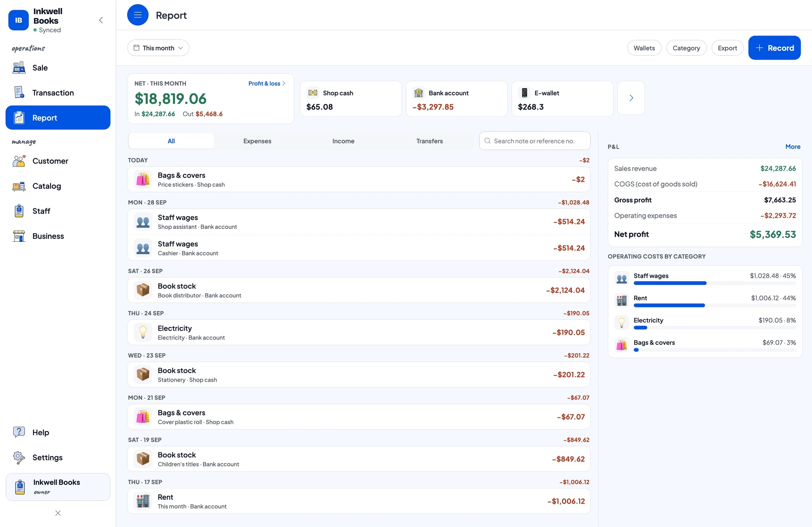Open the Transaction document icon
The image size is (812, 527).
point(19,92)
